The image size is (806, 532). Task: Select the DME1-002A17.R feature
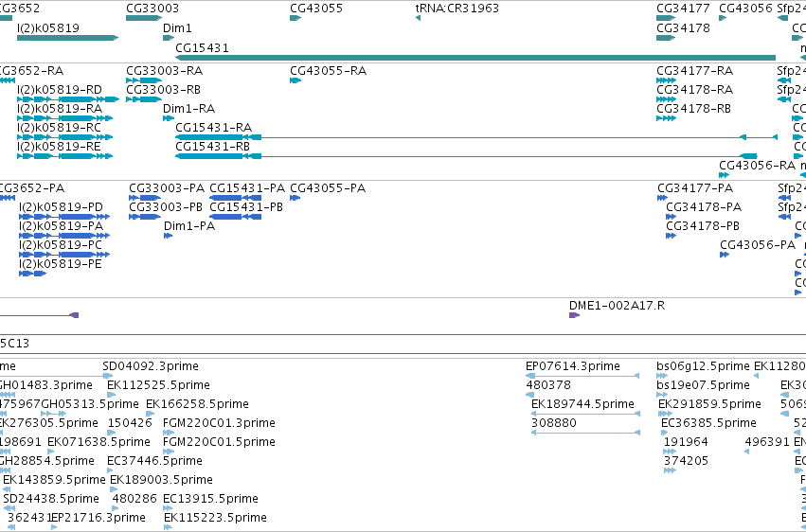(x=617, y=306)
